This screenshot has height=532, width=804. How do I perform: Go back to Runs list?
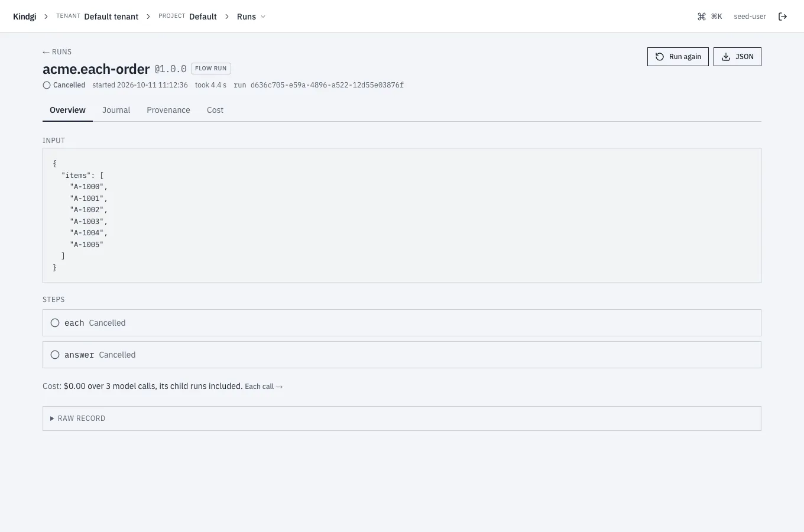tap(57, 52)
